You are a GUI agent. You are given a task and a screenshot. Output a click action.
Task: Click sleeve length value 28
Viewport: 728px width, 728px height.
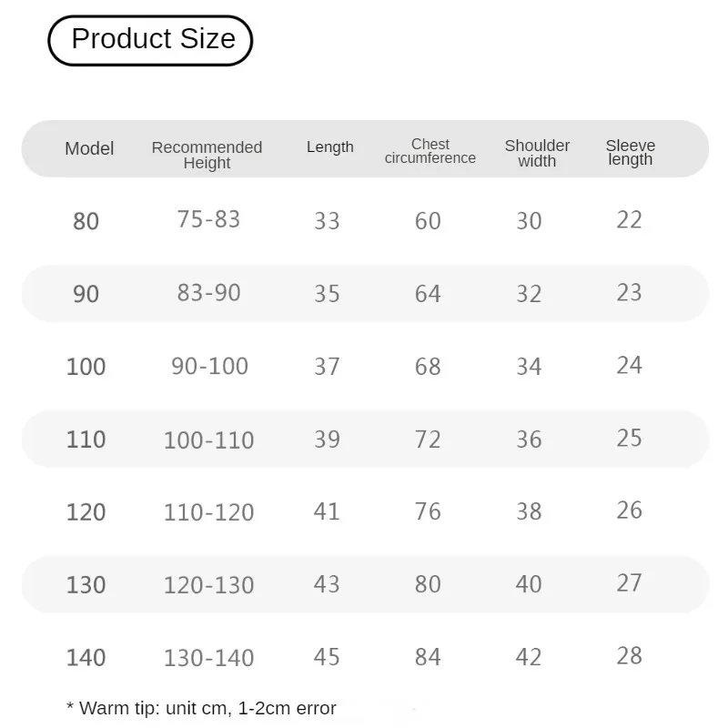(629, 656)
